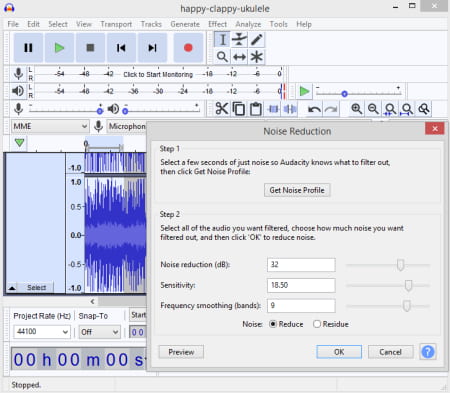Cut selection with the scissors icon
The image size is (450, 393).
pyautogui.click(x=222, y=109)
